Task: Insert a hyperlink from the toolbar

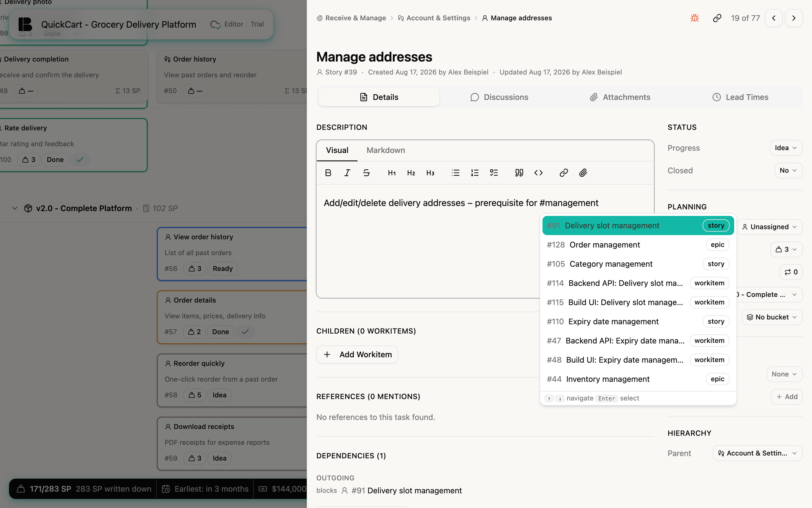Action: [x=564, y=173]
